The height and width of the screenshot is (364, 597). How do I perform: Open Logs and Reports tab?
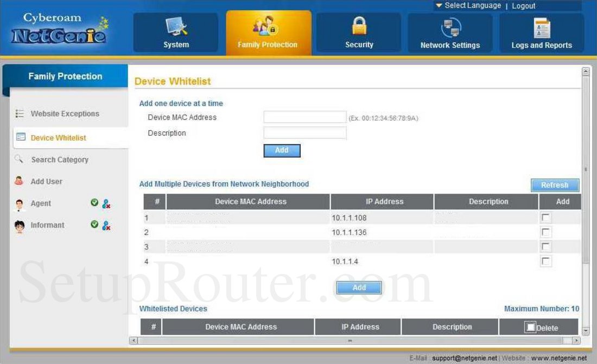point(542,34)
